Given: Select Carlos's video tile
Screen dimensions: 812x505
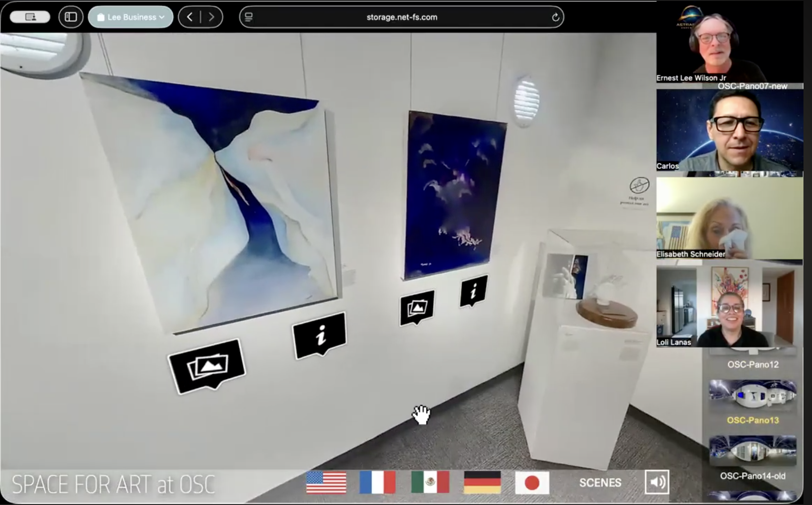Looking at the screenshot, I should tap(730, 130).
